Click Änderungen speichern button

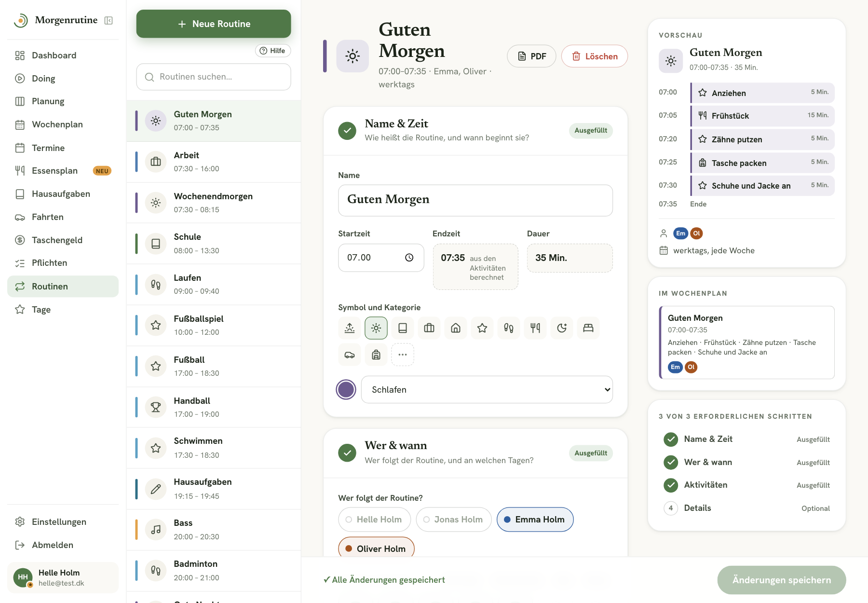[781, 580]
